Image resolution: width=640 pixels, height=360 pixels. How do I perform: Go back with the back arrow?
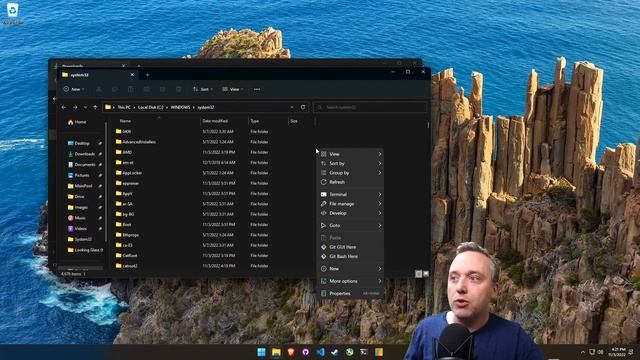tap(64, 107)
